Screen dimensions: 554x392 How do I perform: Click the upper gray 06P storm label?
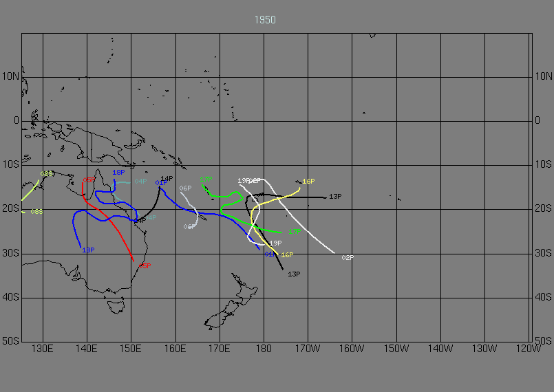click(x=185, y=188)
